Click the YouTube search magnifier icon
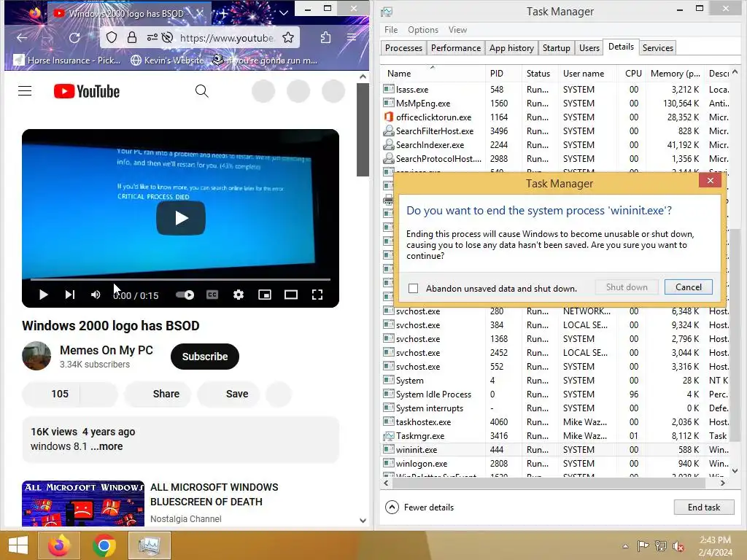This screenshot has height=560, width=747. click(201, 91)
